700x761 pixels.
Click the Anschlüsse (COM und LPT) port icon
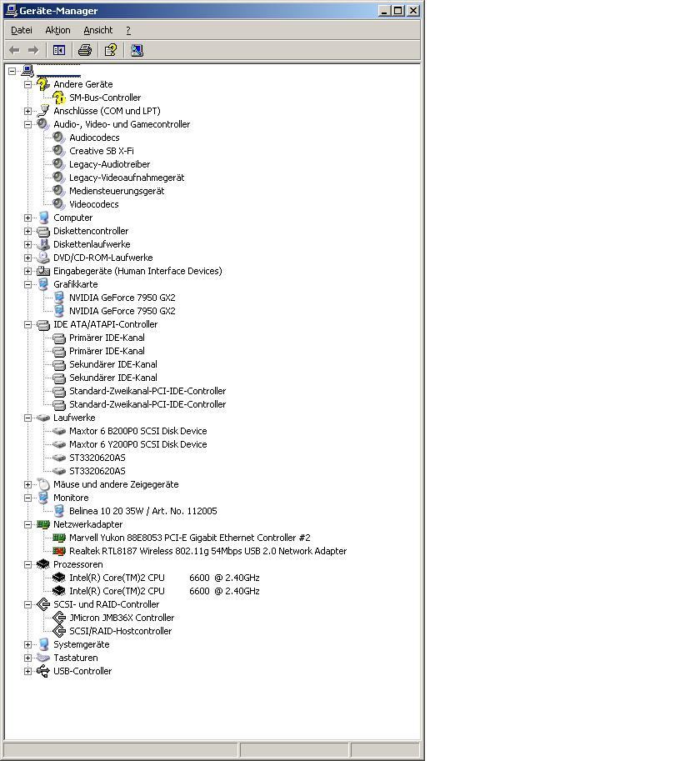pyautogui.click(x=43, y=111)
